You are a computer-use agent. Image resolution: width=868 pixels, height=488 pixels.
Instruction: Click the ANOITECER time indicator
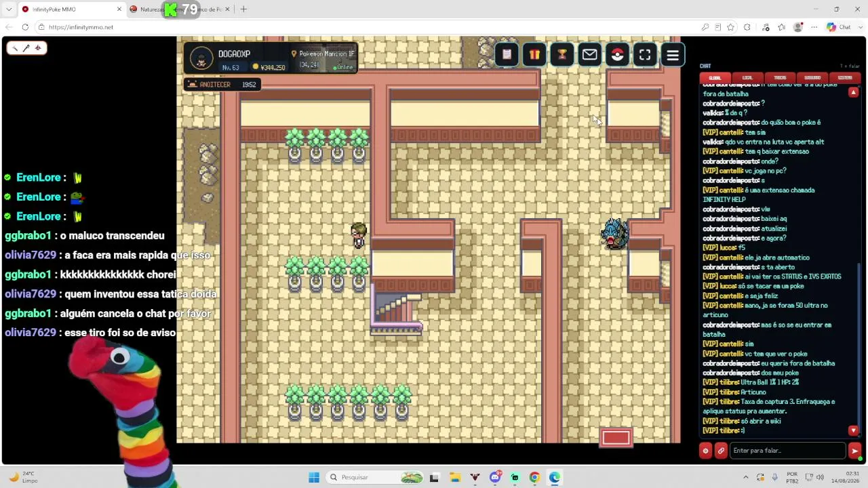point(222,85)
